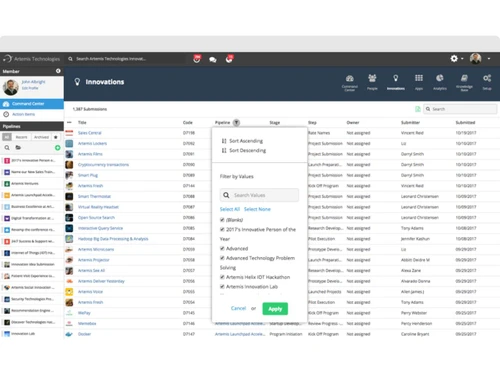Image resolution: width=500 pixels, height=375 pixels.
Task: Open the Artemis Deliver Yesterday submission link
Action: (101, 281)
